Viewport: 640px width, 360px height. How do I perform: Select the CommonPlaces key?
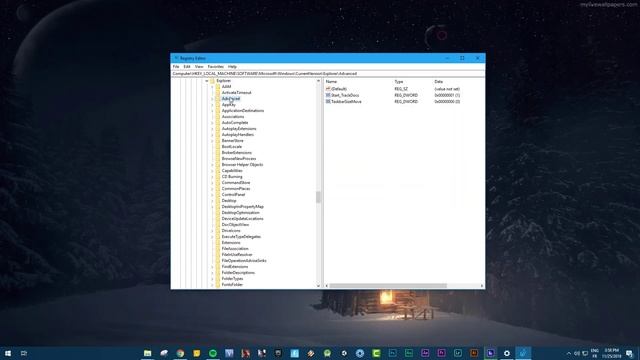(236, 189)
